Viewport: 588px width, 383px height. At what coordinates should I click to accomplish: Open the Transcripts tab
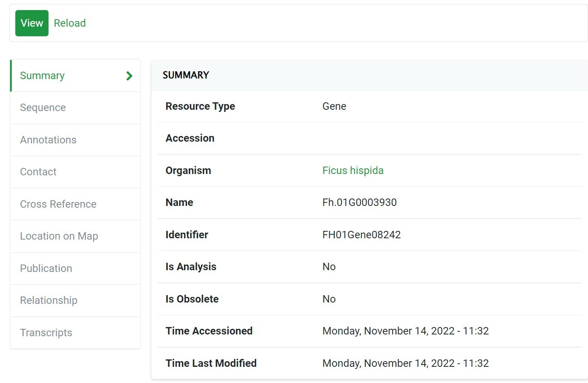[46, 333]
